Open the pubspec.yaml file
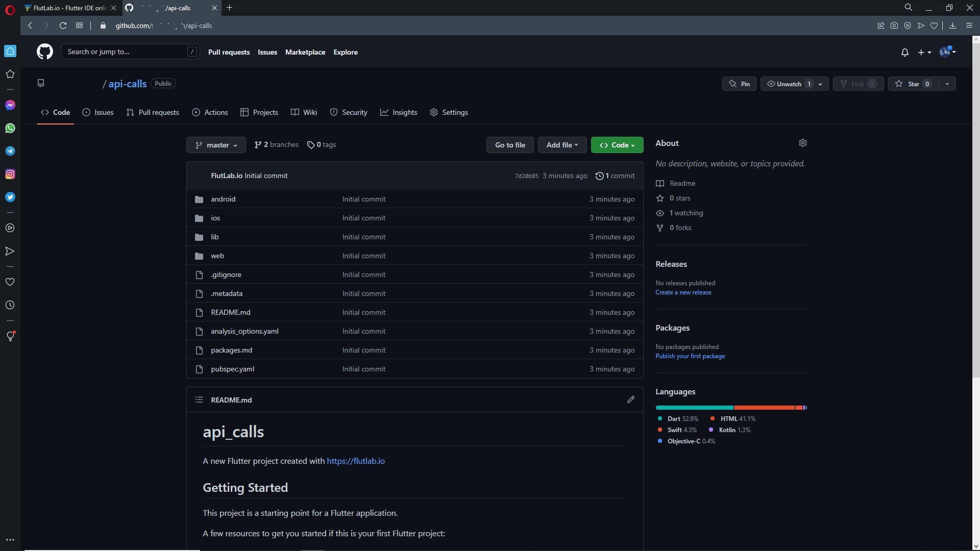Screen dimensions: 980x551 tap(232, 369)
